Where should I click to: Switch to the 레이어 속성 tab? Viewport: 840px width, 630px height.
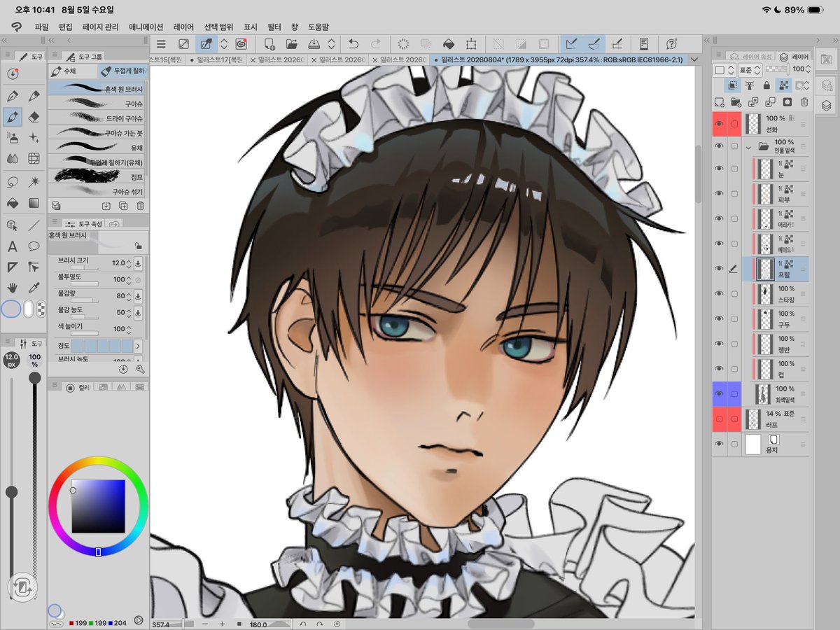(749, 56)
